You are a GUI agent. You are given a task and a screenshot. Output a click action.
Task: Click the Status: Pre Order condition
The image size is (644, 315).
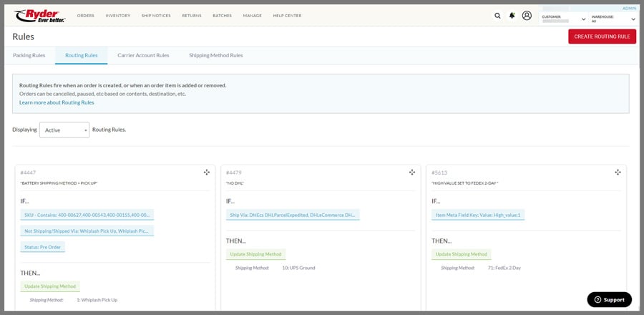coord(43,247)
